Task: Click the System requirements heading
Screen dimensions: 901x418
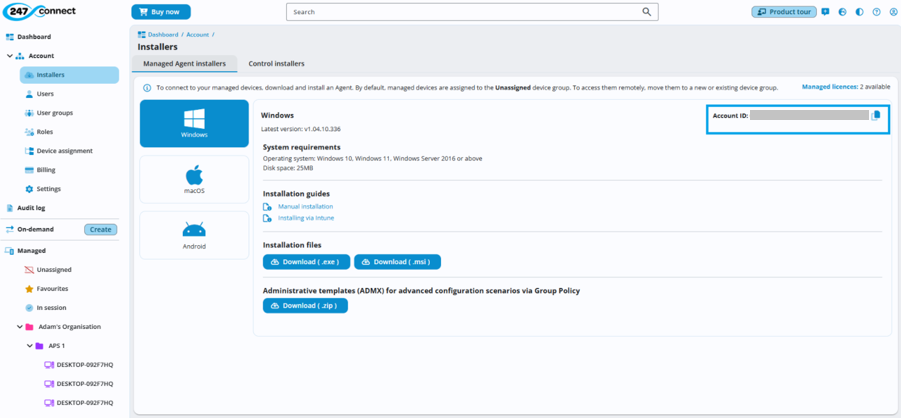Action: click(x=302, y=147)
